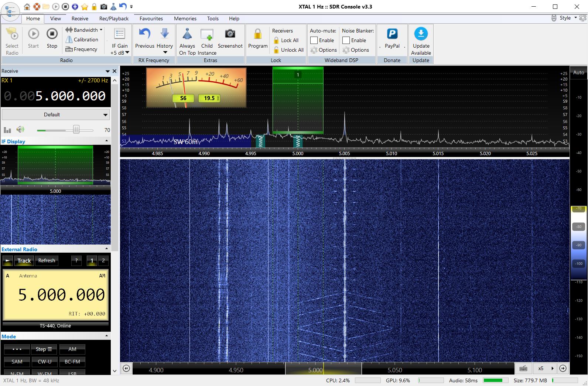Click the Program lock icon
The height and width of the screenshot is (386, 588).
click(x=258, y=34)
